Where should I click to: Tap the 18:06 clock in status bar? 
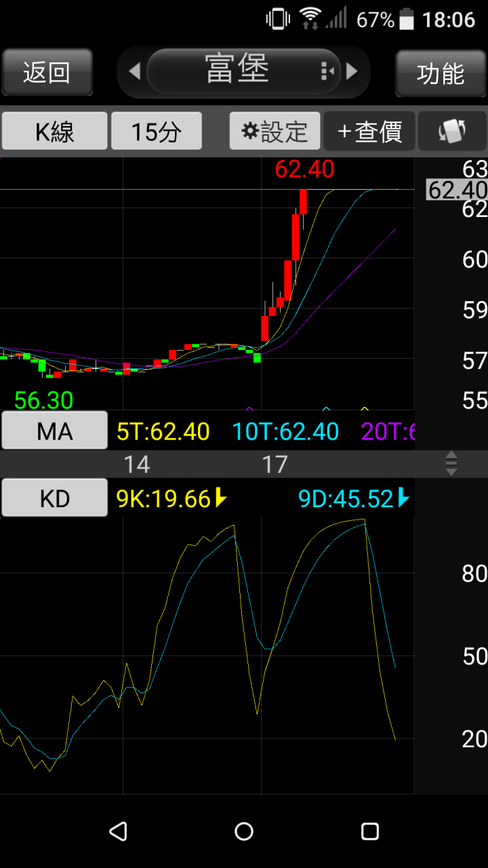(x=449, y=20)
